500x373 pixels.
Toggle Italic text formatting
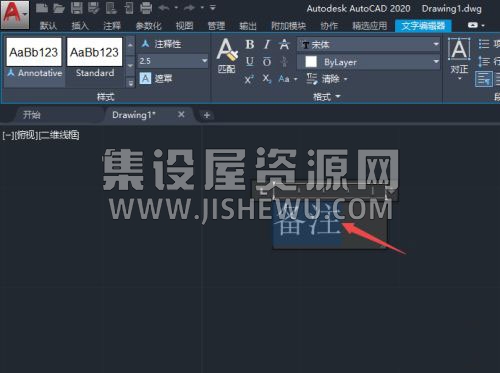pyautogui.click(x=266, y=44)
